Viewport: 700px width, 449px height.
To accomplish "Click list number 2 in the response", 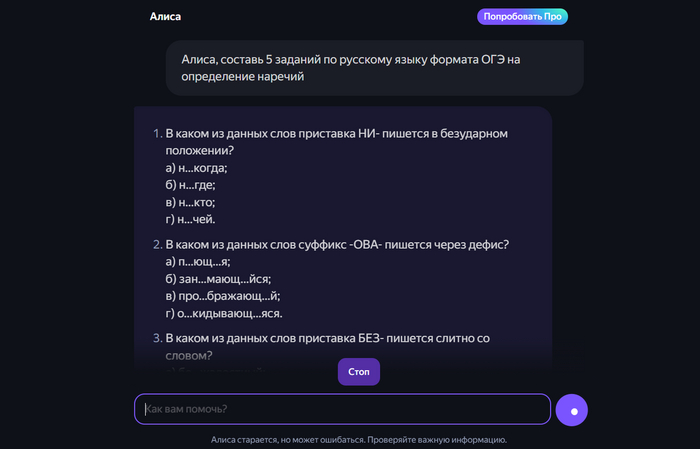I will click(157, 244).
